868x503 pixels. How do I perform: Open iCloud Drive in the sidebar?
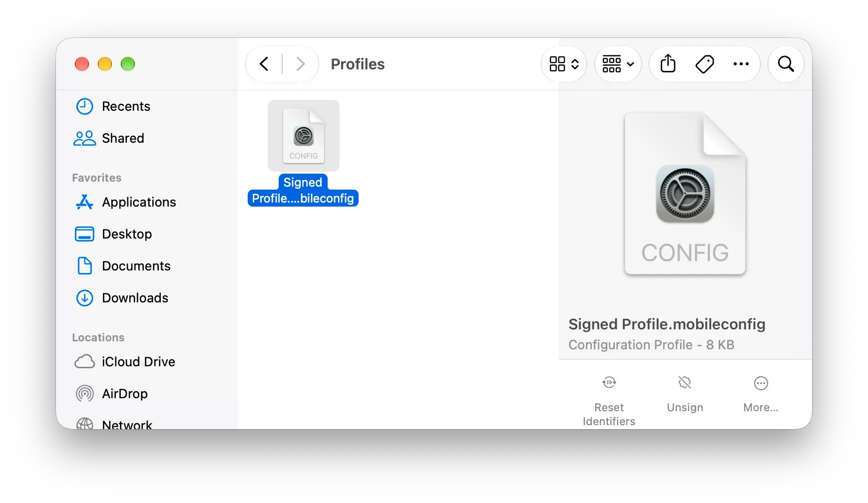point(125,362)
